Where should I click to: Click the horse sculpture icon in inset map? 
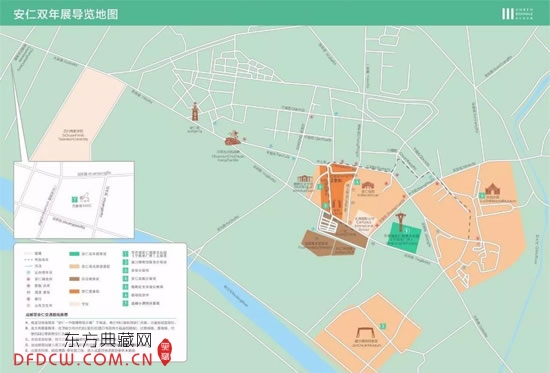click(85, 198)
